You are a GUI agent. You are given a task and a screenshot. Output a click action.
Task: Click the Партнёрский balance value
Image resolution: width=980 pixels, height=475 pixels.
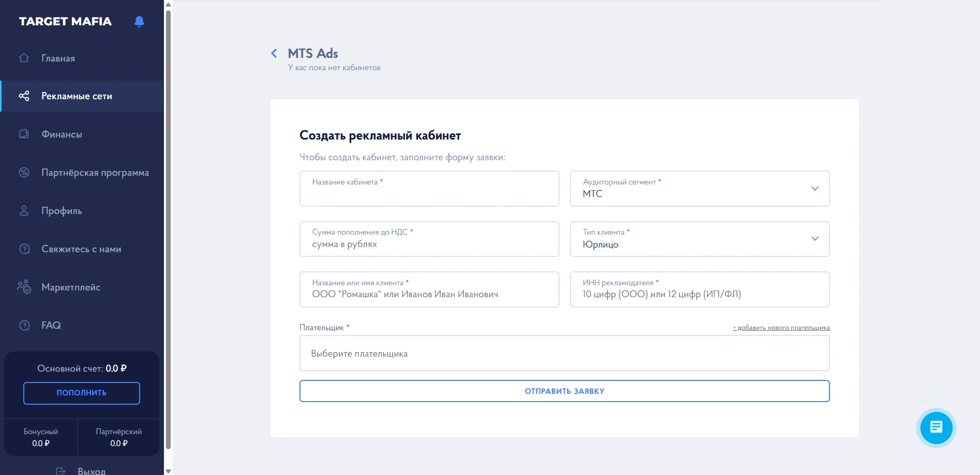point(119,443)
